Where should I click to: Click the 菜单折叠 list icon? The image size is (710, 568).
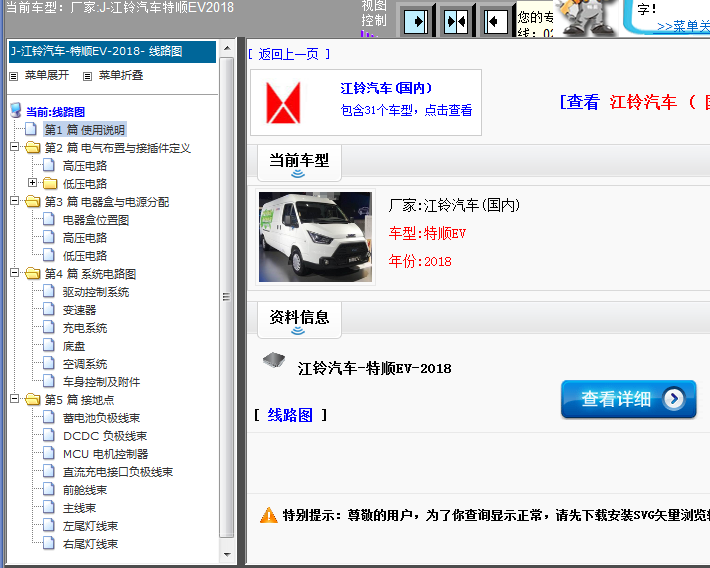coord(87,76)
